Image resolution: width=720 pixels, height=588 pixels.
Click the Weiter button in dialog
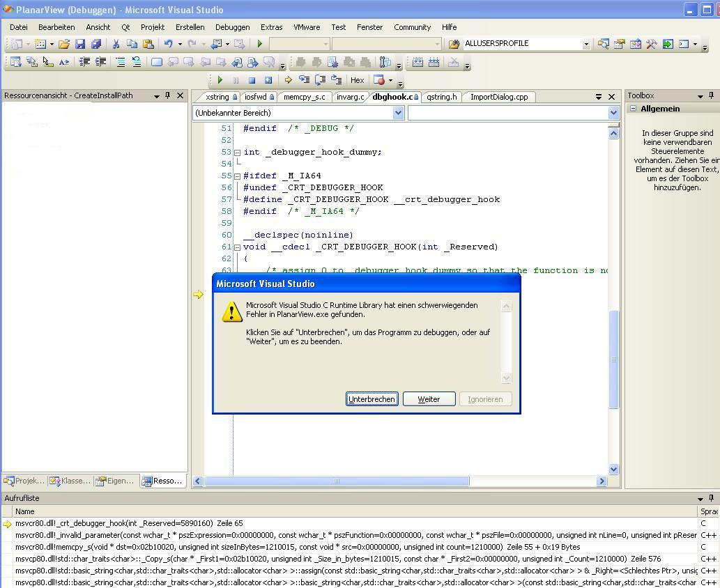coord(429,399)
